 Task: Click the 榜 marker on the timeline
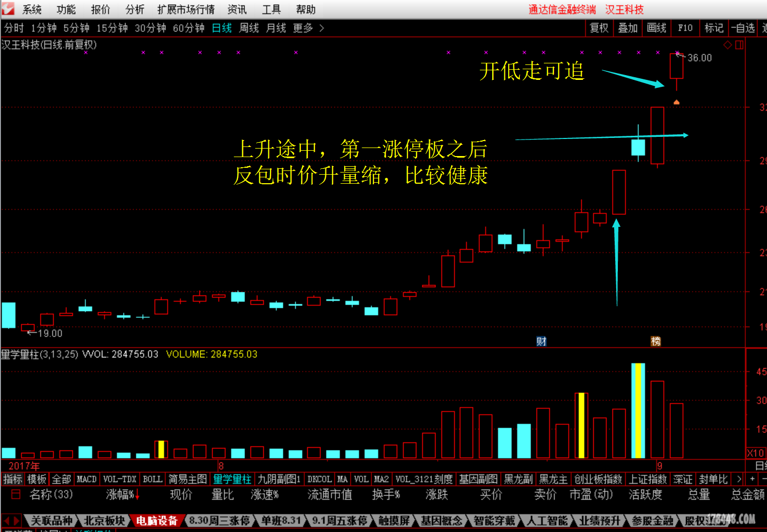click(656, 341)
